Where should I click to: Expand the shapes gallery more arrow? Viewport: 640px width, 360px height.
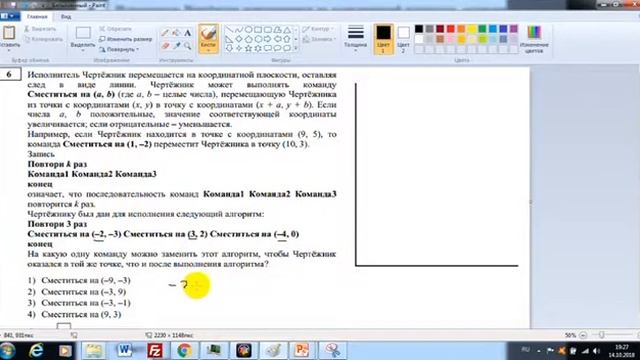click(296, 49)
